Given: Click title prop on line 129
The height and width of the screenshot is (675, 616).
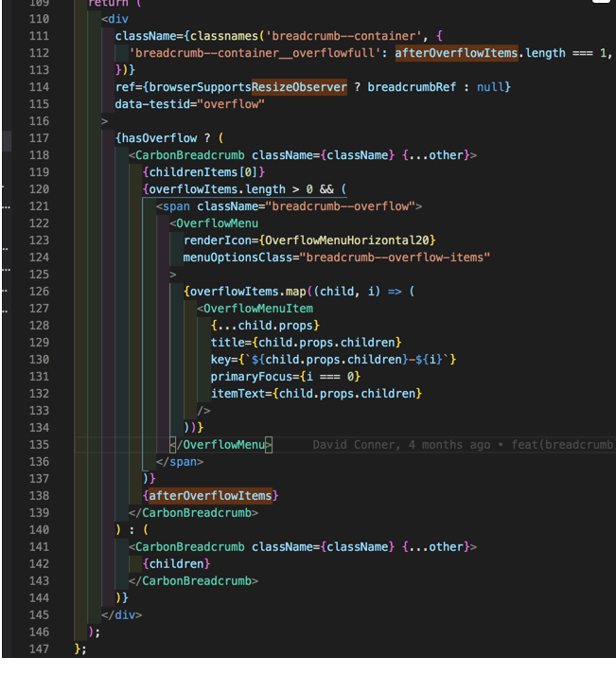Looking at the screenshot, I should pyautogui.click(x=227, y=343).
